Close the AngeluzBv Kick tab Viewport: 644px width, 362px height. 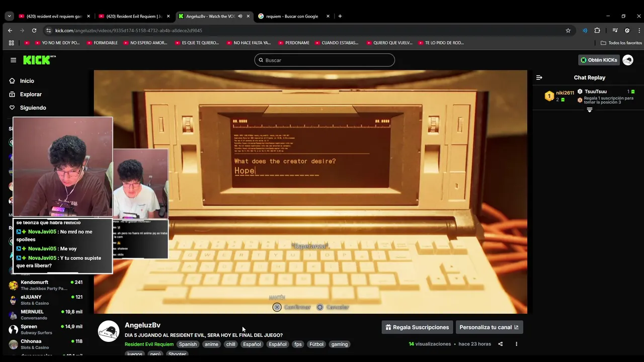click(x=248, y=16)
